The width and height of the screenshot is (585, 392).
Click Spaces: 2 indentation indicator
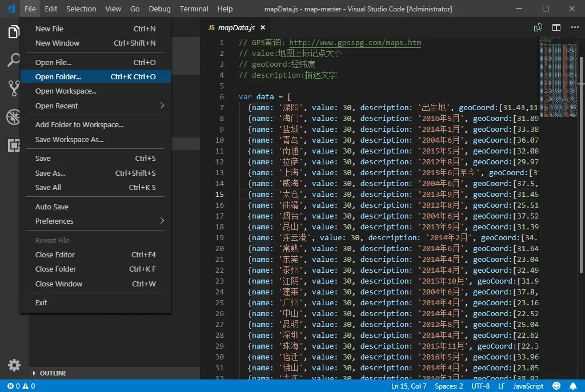coord(448,386)
